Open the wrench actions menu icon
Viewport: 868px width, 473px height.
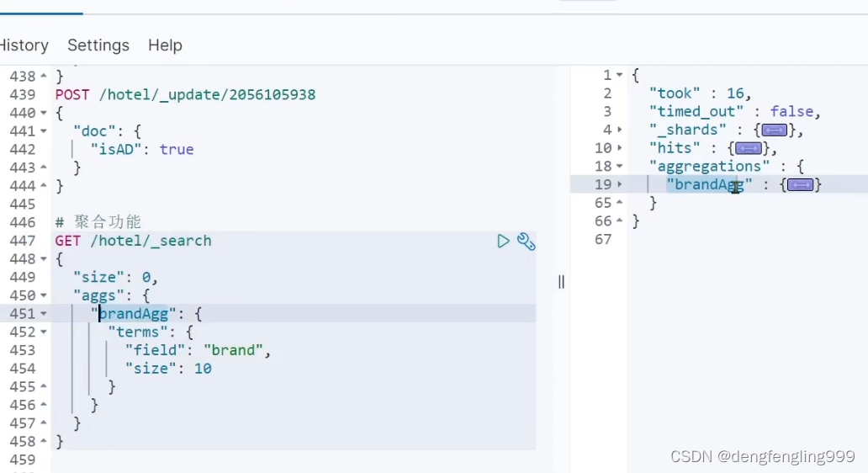pyautogui.click(x=527, y=242)
